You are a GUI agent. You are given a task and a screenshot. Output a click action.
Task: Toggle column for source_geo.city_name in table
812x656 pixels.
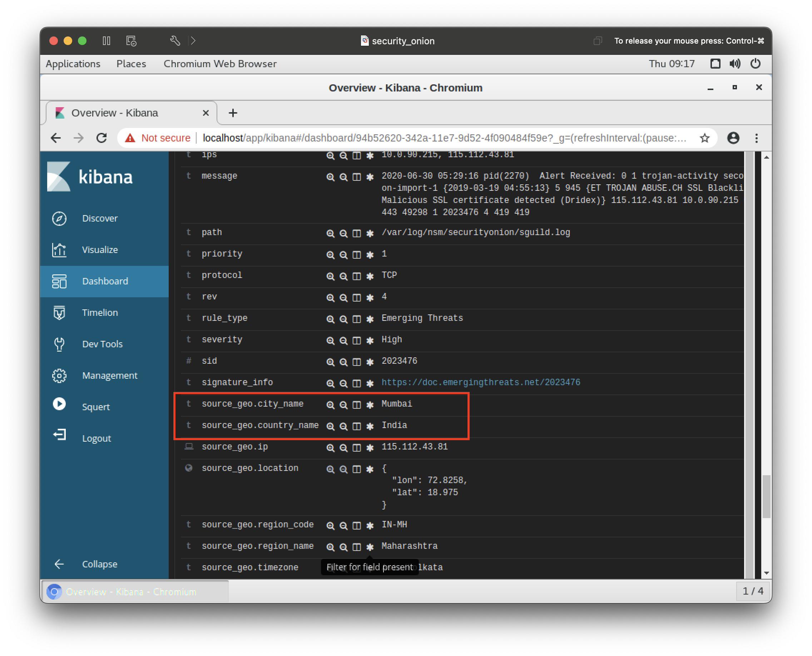[356, 405]
